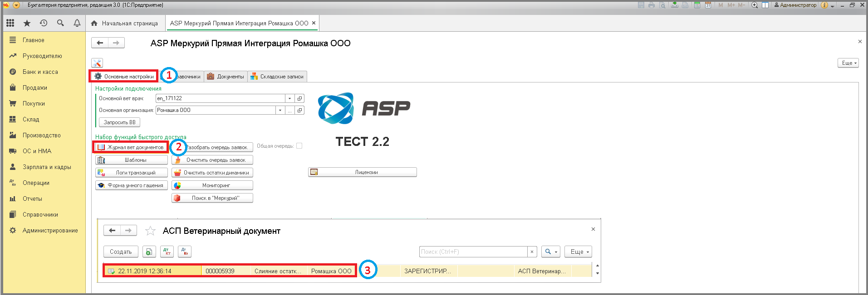Click Очистить остатки динамики

[x=212, y=173]
